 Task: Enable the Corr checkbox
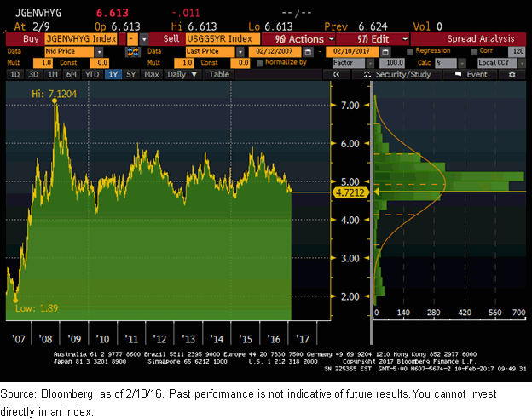click(x=474, y=52)
